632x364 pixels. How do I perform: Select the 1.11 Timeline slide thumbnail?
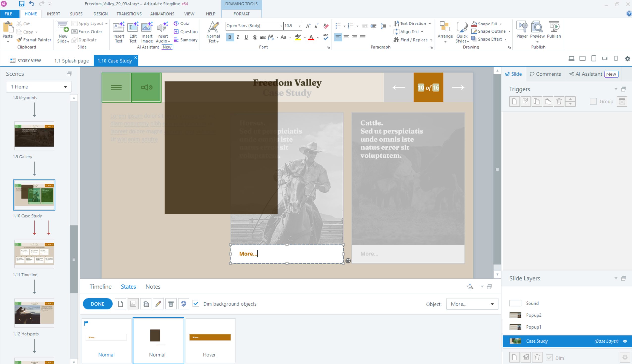pyautogui.click(x=34, y=254)
